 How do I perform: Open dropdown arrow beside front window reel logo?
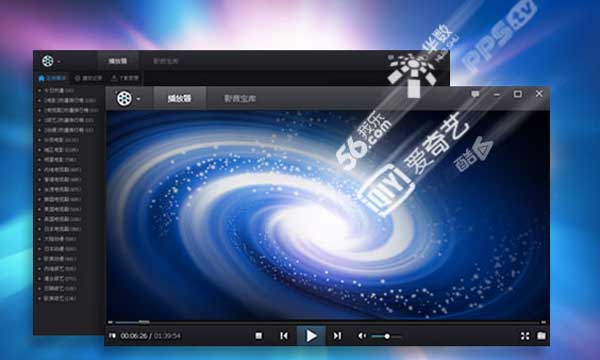click(x=138, y=99)
